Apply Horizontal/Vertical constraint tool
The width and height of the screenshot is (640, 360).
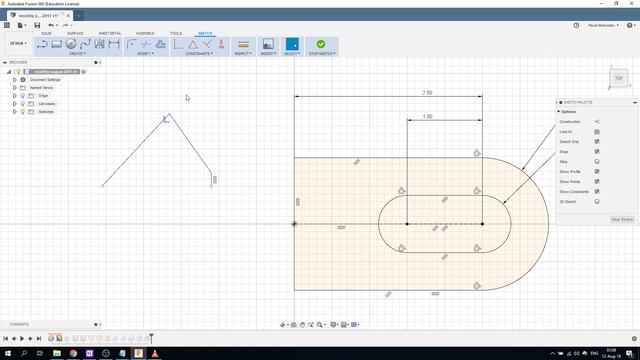[x=178, y=44]
